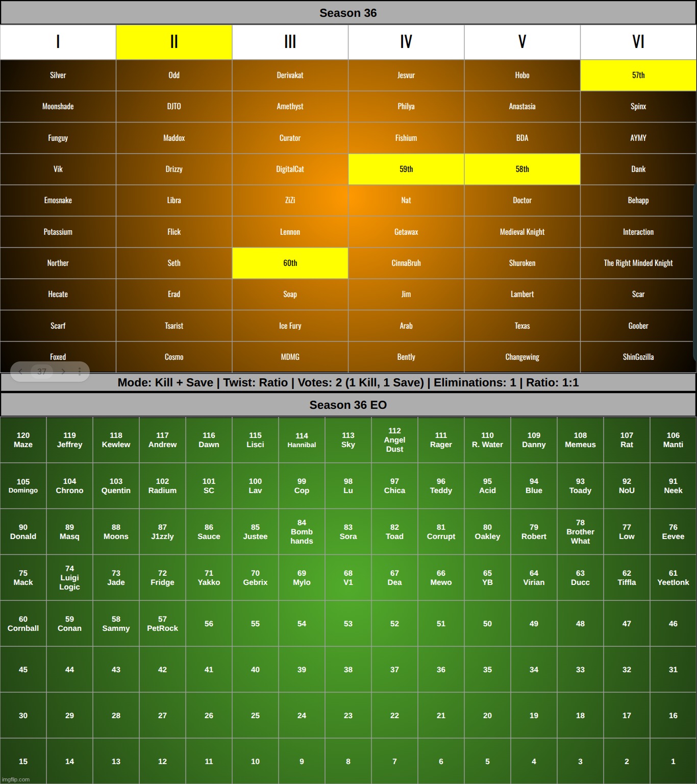Select the yellow 59th cell
Screen dimensions: 697x784
pos(406,169)
